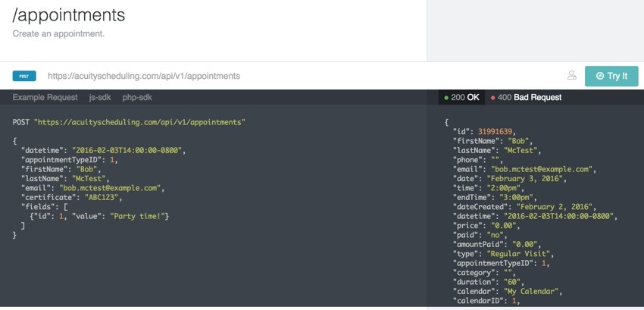644x310 pixels.
Task: Click the "endTime": "3:00pm" line
Action: [x=495, y=198]
